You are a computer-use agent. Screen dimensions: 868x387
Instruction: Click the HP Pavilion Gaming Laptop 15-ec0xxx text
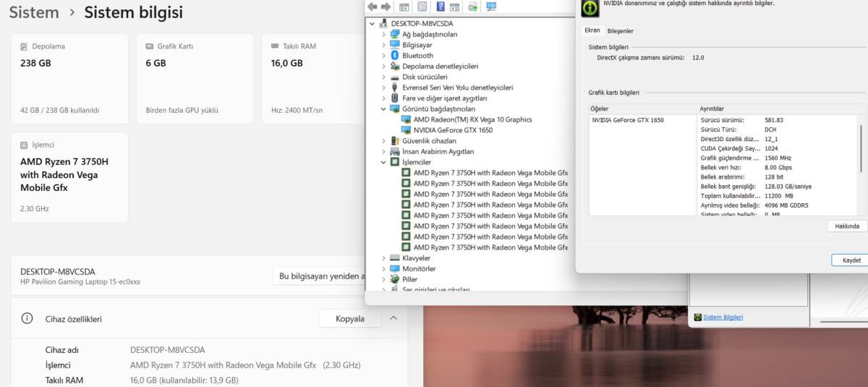80,282
